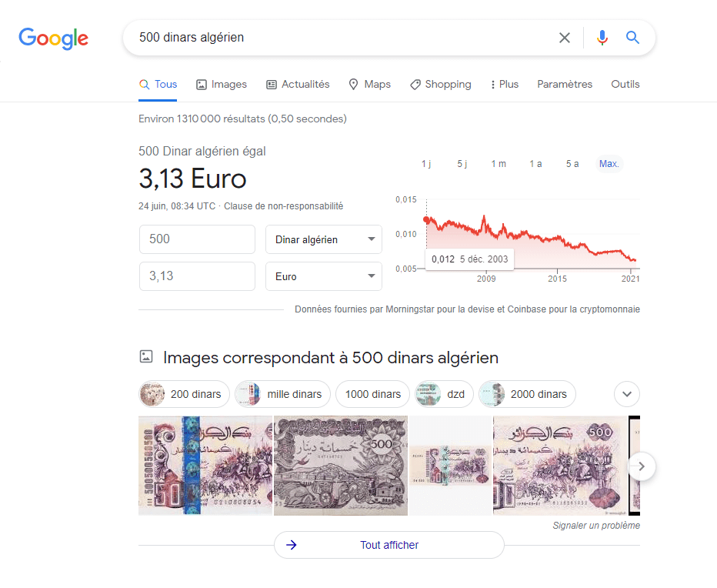Select the 1 j chart range
The height and width of the screenshot is (588, 717).
coord(426,164)
